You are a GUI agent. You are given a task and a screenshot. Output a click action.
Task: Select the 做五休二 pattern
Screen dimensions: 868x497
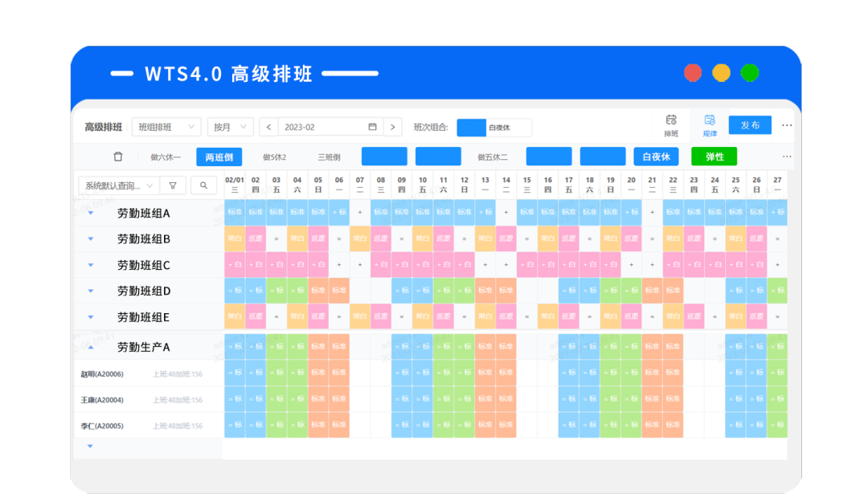point(493,157)
